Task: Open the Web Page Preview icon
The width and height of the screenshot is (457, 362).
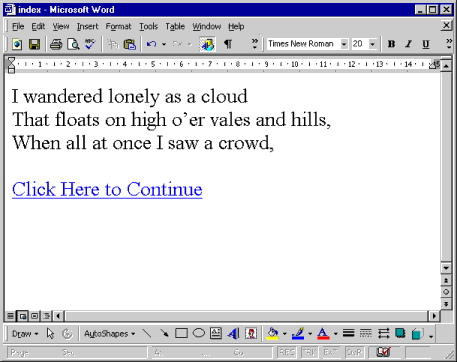Action: (17, 44)
